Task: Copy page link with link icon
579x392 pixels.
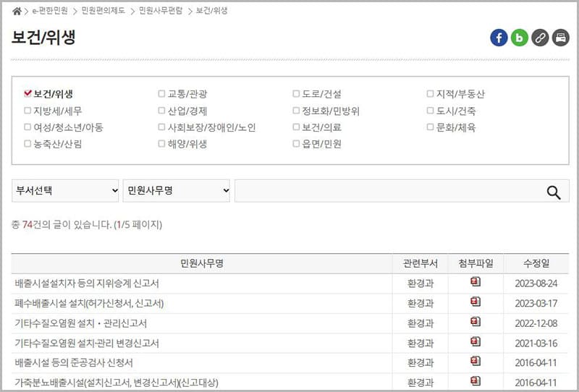Action: [540, 38]
